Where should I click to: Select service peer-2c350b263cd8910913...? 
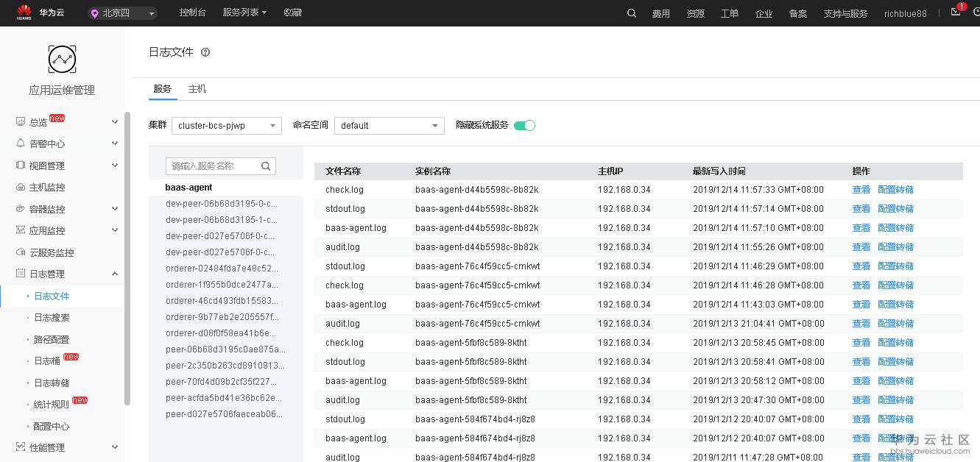[x=225, y=366]
